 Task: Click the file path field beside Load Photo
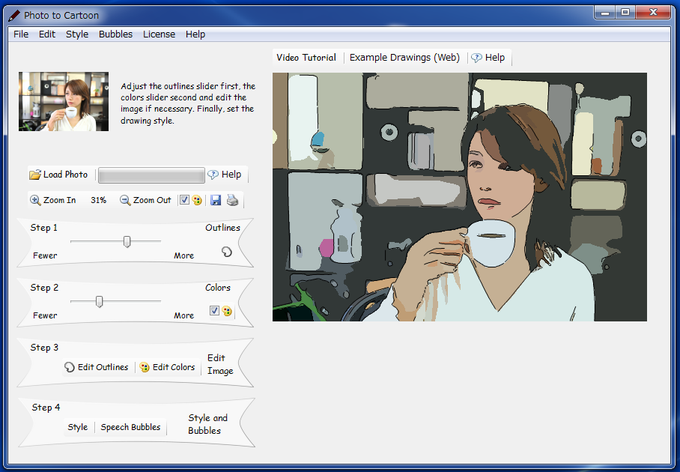[151, 175]
